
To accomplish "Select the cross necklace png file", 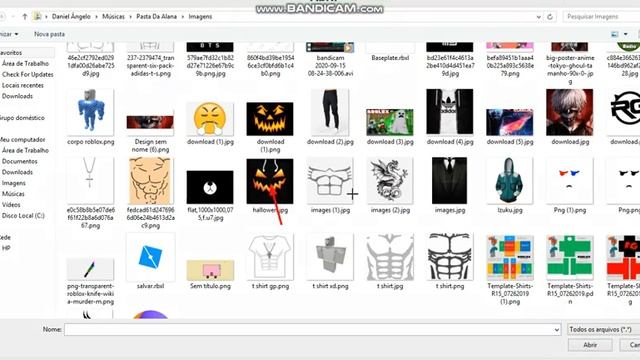I will click(x=90, y=192).
